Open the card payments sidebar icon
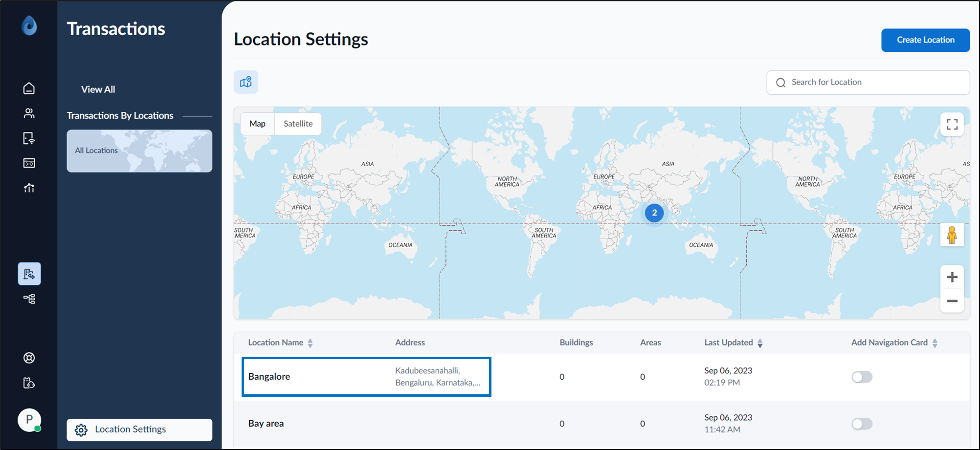This screenshot has height=450, width=980. point(29,163)
